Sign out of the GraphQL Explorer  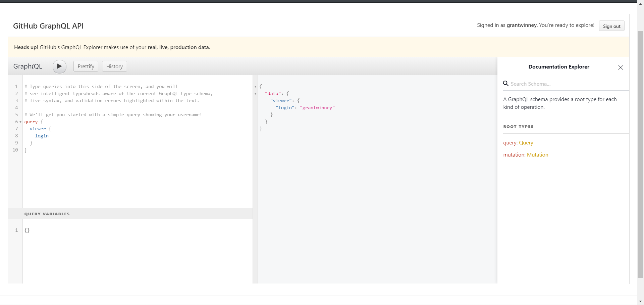click(x=611, y=26)
